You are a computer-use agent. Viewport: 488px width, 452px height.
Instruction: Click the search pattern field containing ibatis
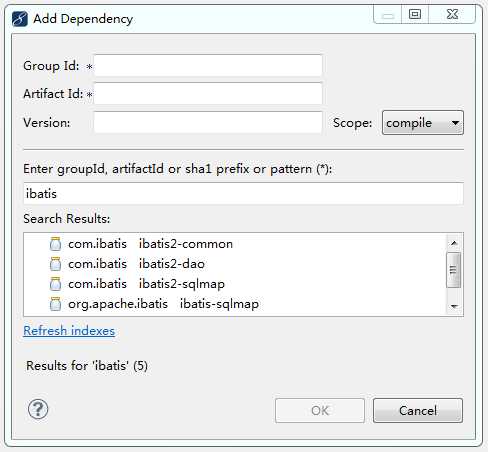pos(243,193)
